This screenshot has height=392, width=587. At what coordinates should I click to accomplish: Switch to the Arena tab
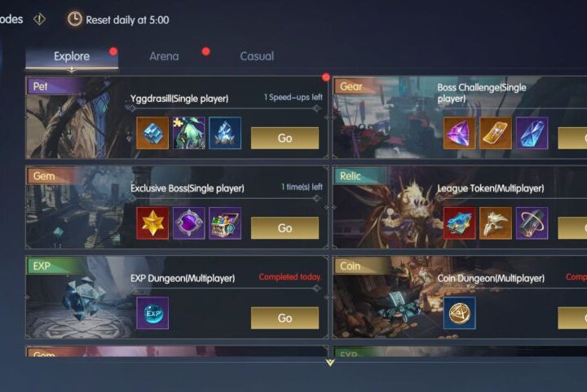(x=164, y=56)
